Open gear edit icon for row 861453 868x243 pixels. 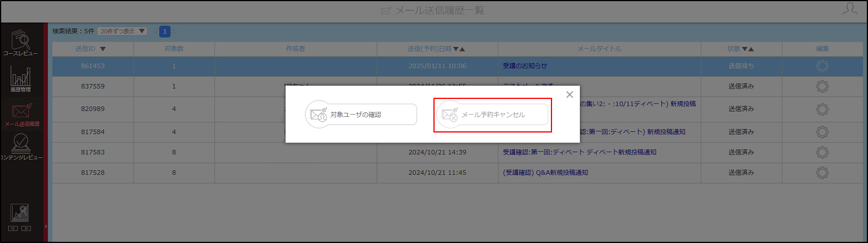tap(822, 66)
